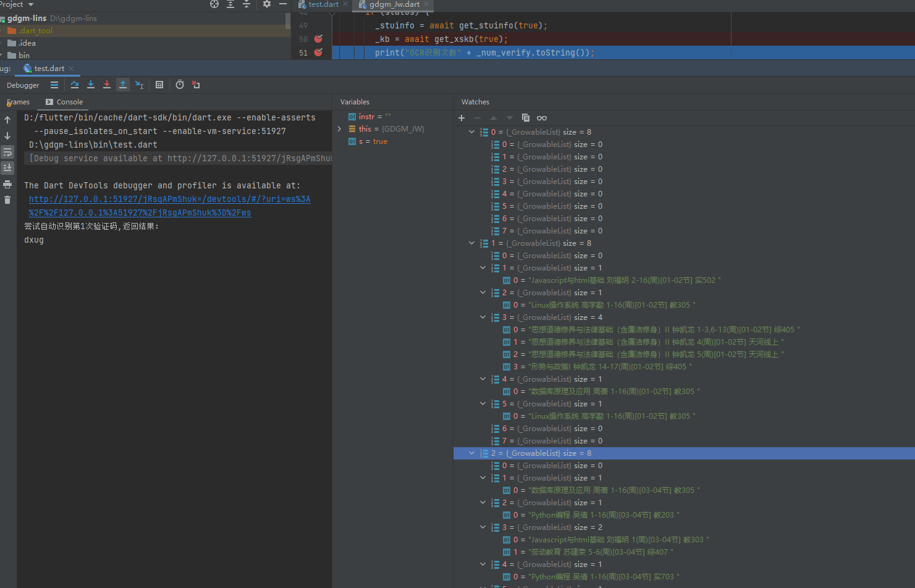
Task: Toggle scroll to end of console
Action: 7,168
